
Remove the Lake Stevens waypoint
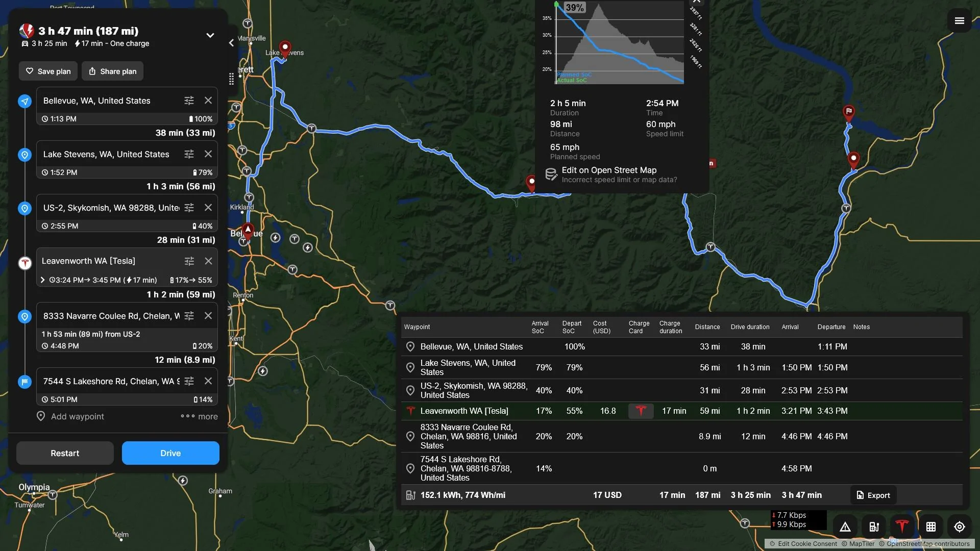208,154
